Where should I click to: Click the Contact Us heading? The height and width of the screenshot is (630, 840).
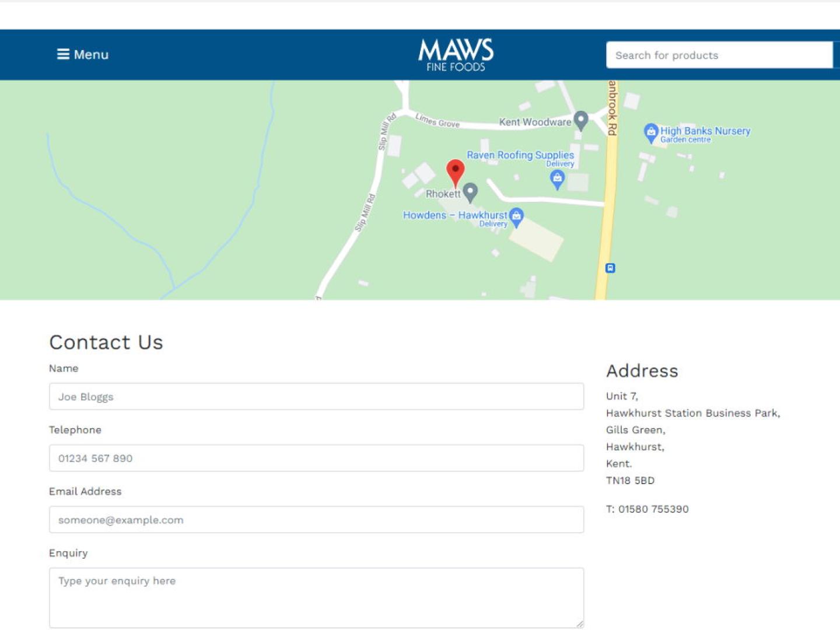106,342
